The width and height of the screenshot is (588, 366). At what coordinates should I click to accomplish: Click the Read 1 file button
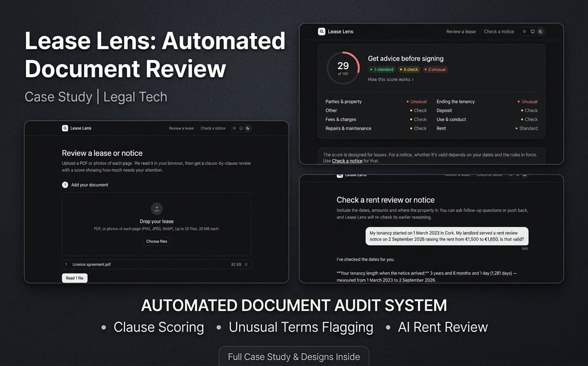coord(75,278)
